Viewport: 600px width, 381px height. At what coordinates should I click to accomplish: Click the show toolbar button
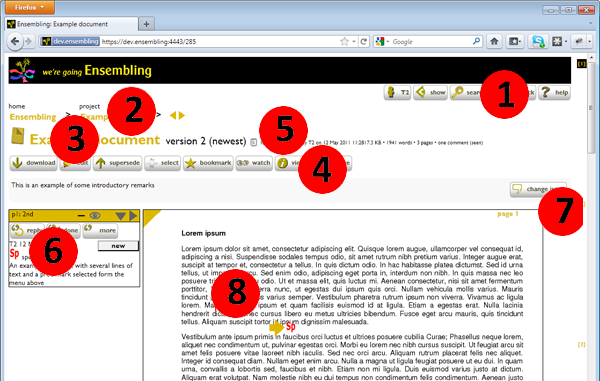pyautogui.click(x=431, y=93)
